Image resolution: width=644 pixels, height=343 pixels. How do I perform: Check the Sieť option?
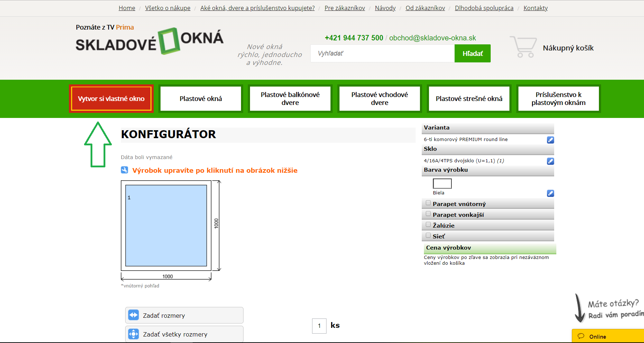point(428,236)
